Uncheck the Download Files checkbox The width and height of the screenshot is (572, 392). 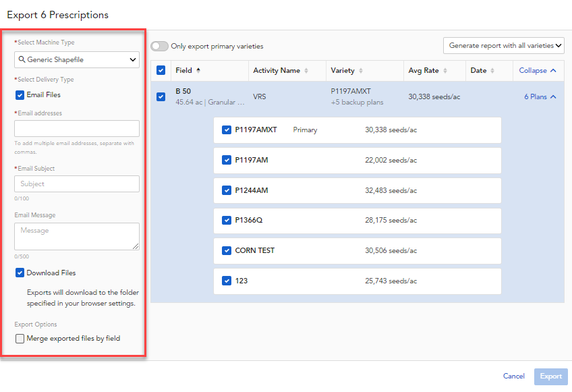(x=20, y=273)
